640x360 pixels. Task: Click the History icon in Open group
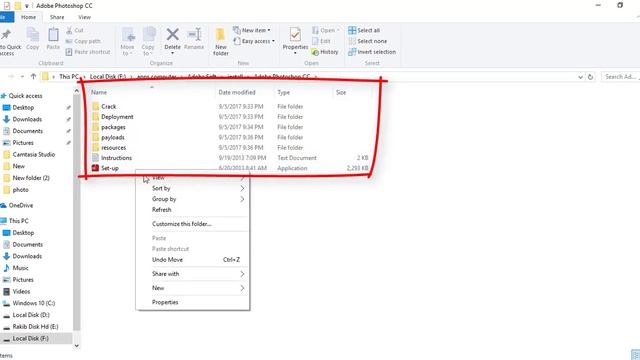315,52
